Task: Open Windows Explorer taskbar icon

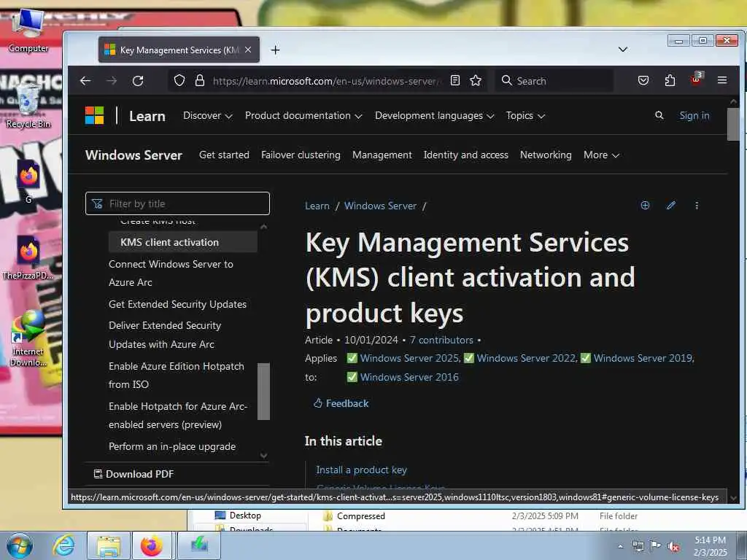Action: click(109, 545)
